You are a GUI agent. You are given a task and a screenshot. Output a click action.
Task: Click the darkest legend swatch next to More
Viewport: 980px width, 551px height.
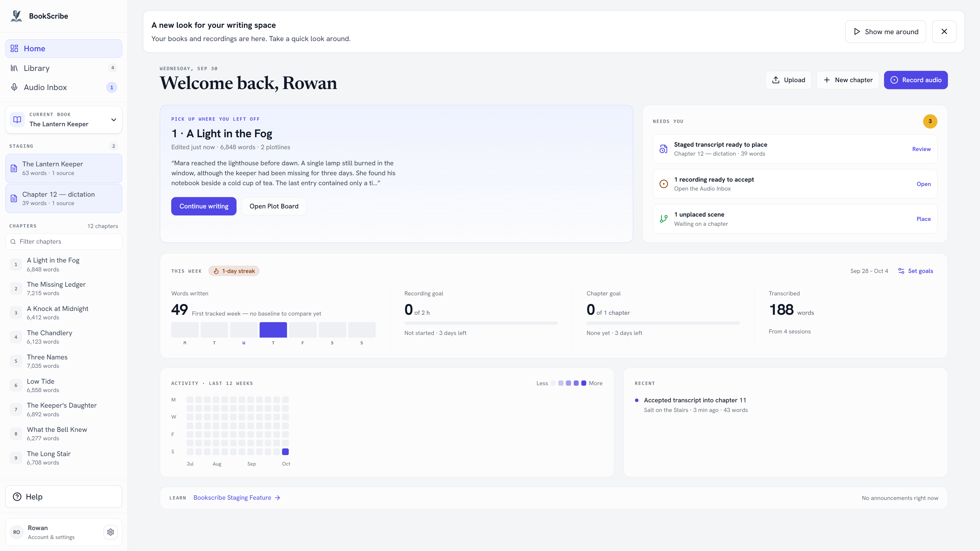[x=584, y=383]
